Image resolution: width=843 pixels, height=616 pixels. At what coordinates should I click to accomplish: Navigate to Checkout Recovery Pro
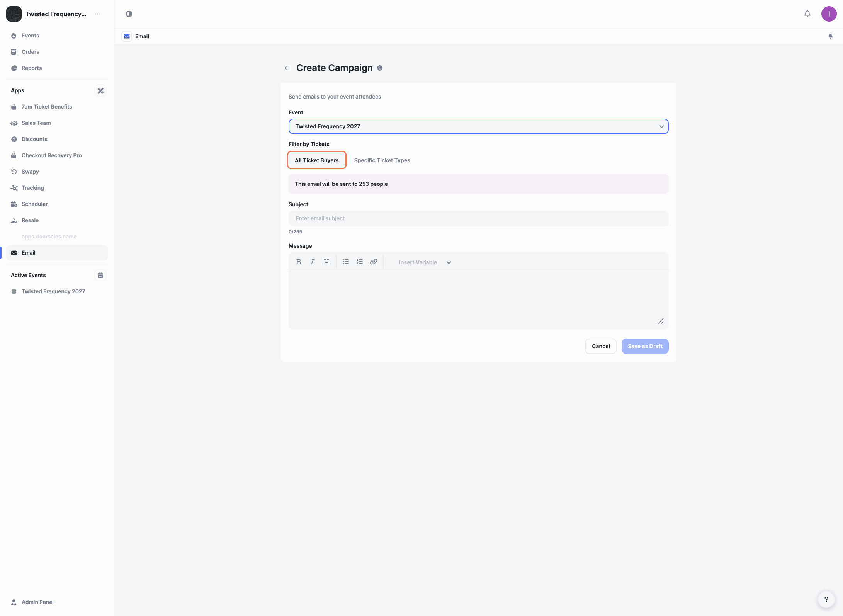[51, 155]
